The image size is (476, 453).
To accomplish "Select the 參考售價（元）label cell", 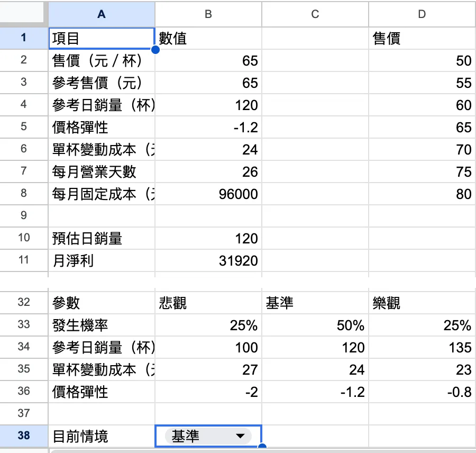I will (102, 83).
